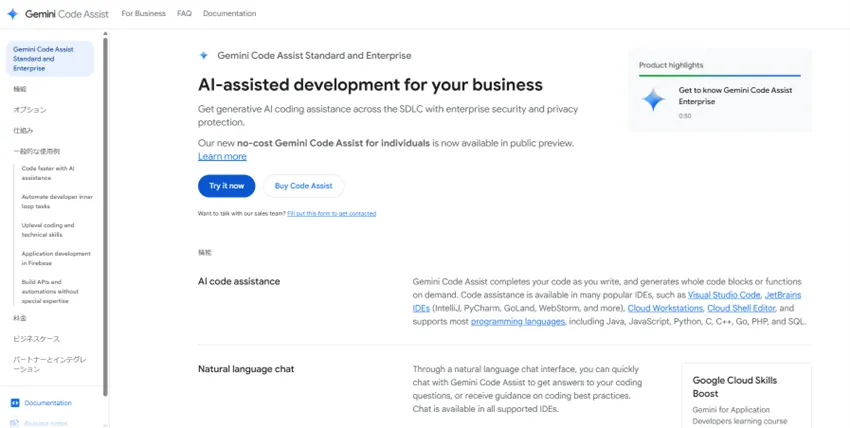Select Code faster with AI assistance sidebar item

pos(48,173)
